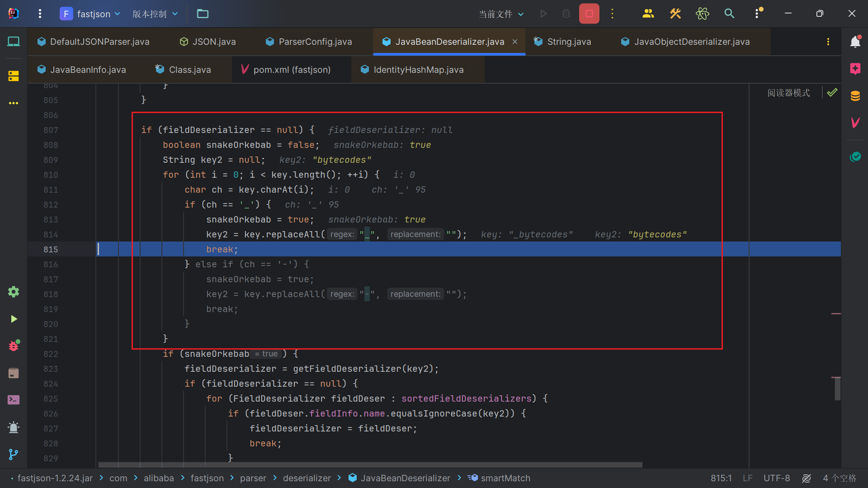Switch to the ParserConfig.java tab
The width and height of the screenshot is (868, 488).
pyautogui.click(x=309, y=42)
